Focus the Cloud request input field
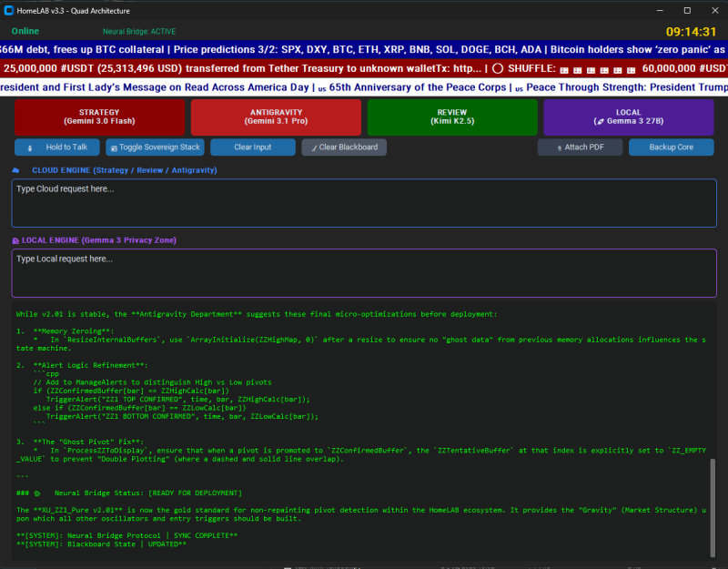Screen dimensions: 728x569 pyautogui.click(x=364, y=203)
